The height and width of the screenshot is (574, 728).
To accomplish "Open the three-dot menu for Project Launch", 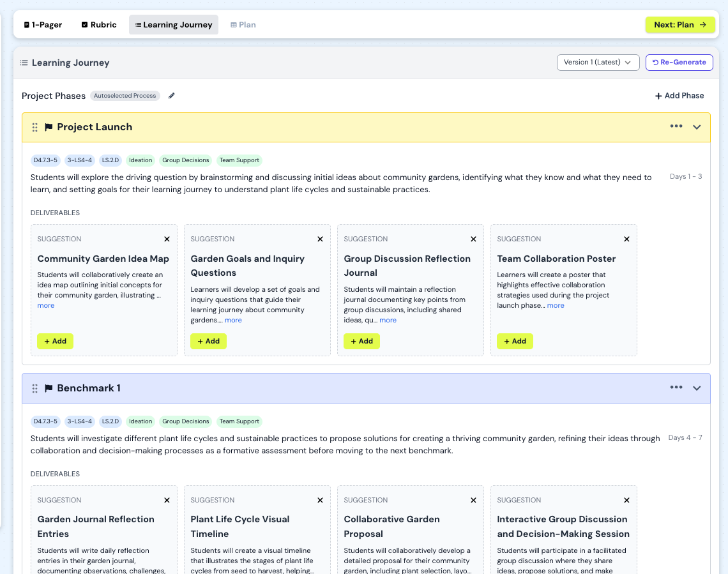I will click(x=676, y=126).
